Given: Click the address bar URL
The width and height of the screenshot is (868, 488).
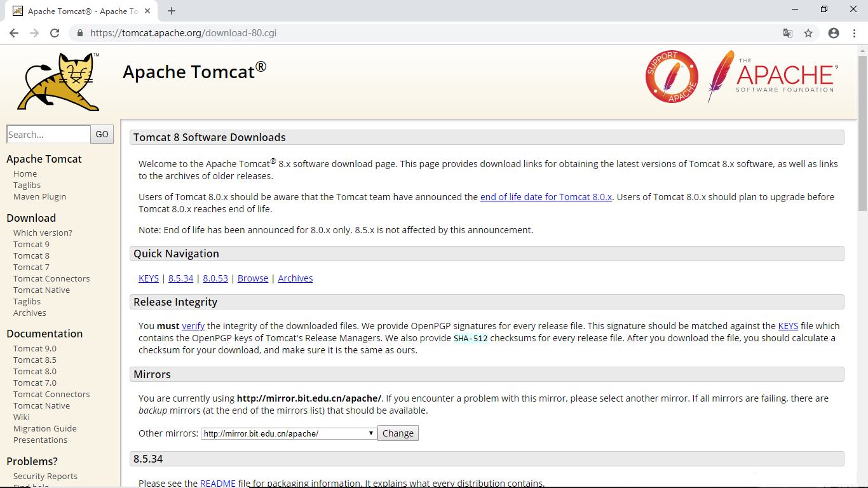Looking at the screenshot, I should click(183, 33).
